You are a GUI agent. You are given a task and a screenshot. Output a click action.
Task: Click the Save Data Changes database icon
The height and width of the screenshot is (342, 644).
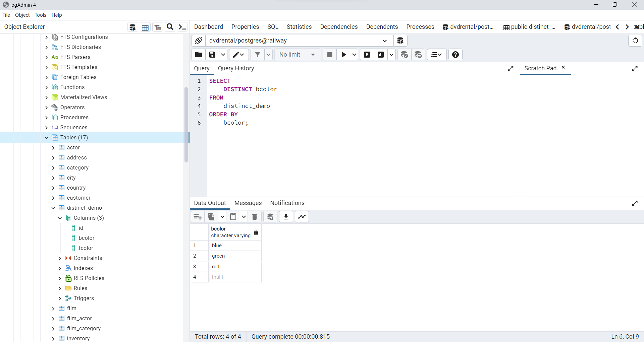270,217
